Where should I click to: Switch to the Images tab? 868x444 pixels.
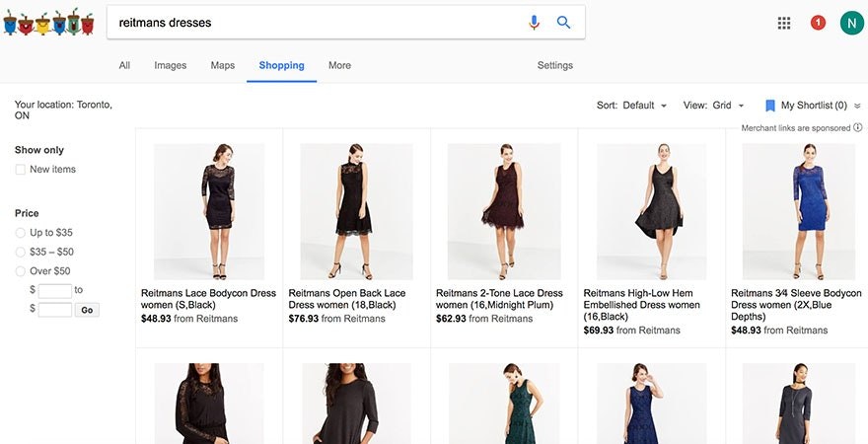click(x=170, y=65)
